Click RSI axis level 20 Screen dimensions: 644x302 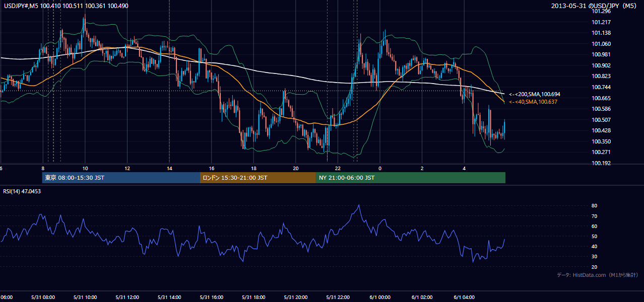pyautogui.click(x=595, y=267)
